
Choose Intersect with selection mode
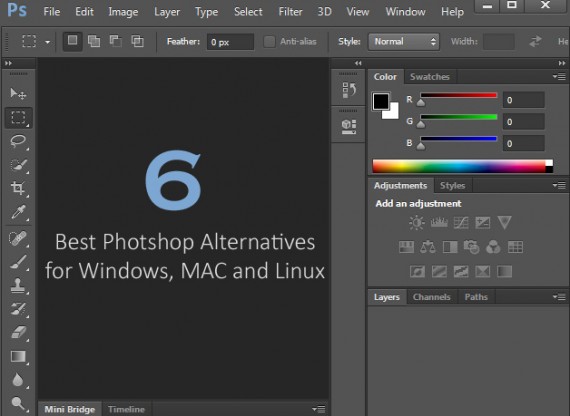click(138, 41)
